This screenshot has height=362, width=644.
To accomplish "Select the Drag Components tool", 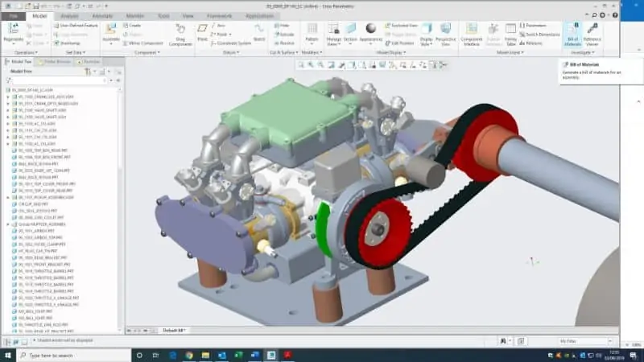I will click(180, 34).
